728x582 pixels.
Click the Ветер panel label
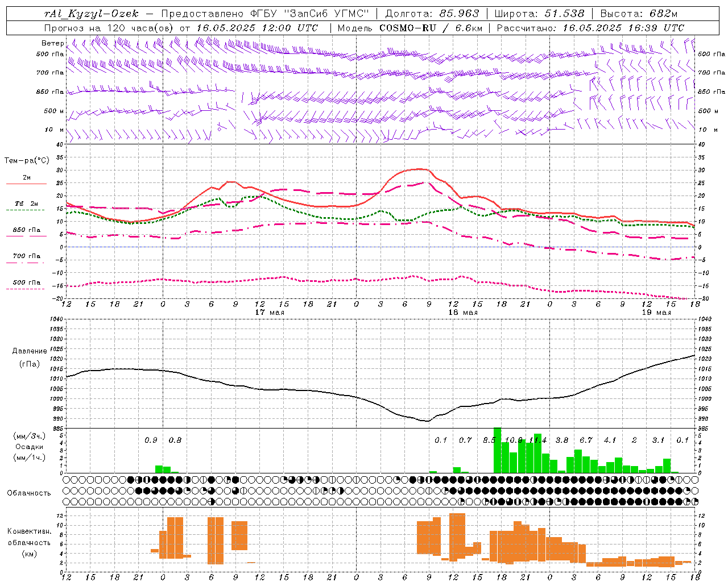pos(52,43)
